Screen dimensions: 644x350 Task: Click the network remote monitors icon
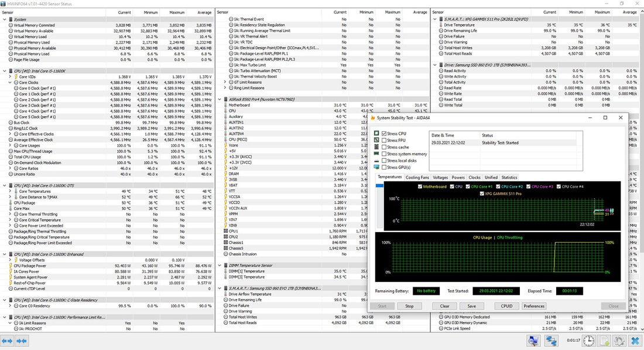point(550,341)
